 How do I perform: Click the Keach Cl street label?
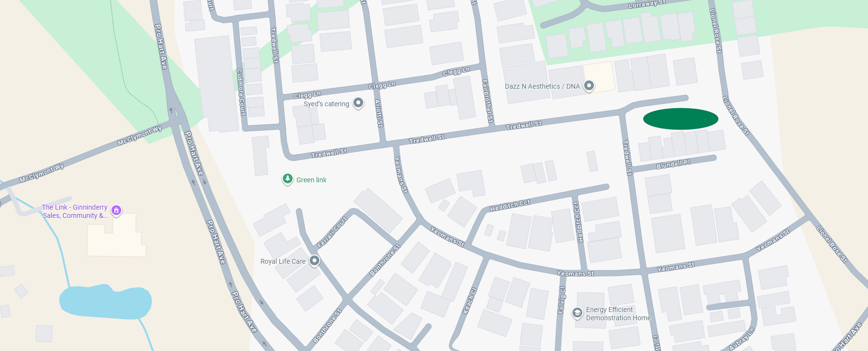tap(470, 301)
